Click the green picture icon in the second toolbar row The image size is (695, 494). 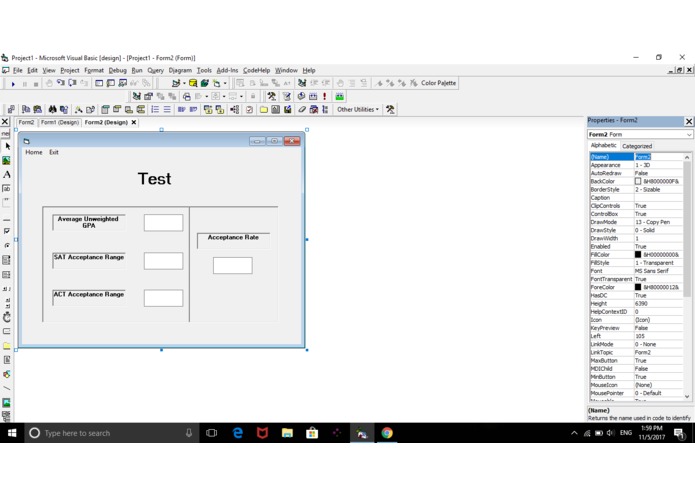point(340,96)
